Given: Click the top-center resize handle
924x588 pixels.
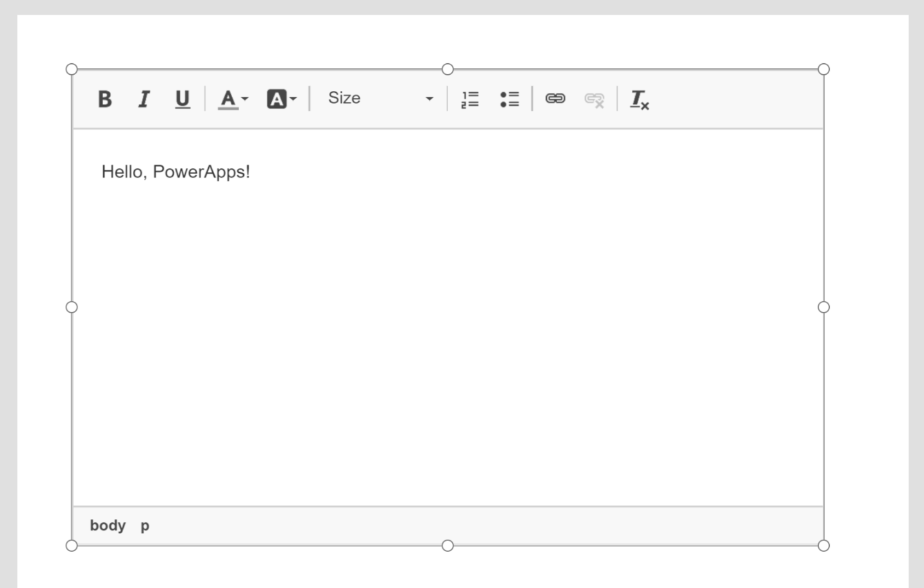Looking at the screenshot, I should point(447,69).
